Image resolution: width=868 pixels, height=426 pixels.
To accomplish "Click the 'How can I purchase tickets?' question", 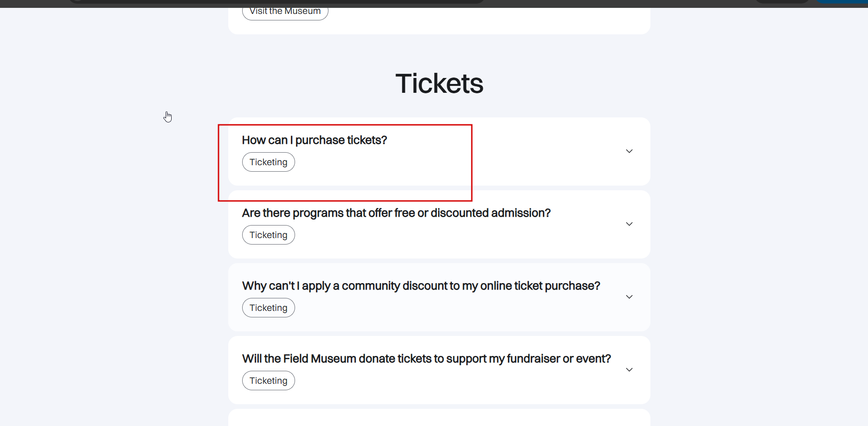I will (x=314, y=140).
